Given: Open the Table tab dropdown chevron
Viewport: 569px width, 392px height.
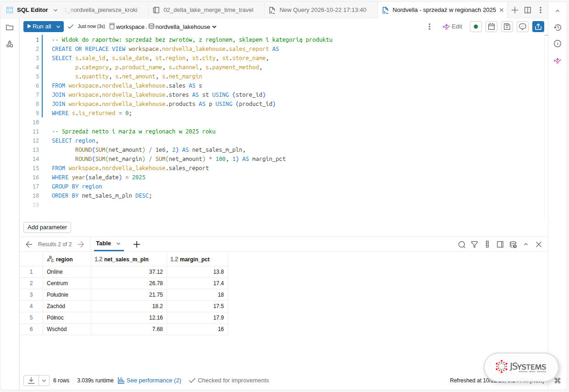Looking at the screenshot, I should click(118, 243).
